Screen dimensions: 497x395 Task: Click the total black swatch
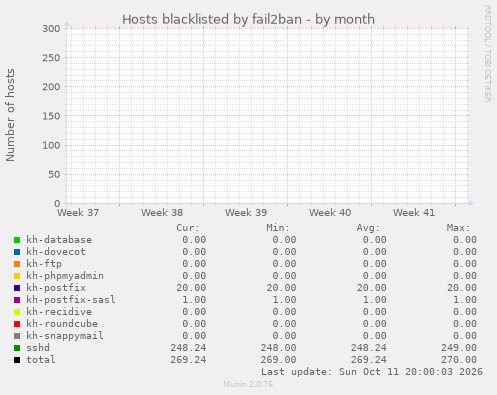click(17, 360)
